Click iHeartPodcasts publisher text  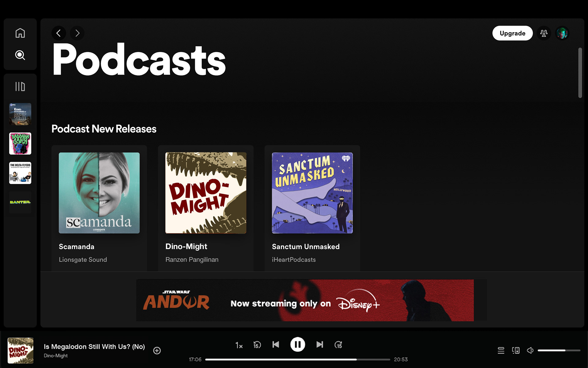coord(294,260)
